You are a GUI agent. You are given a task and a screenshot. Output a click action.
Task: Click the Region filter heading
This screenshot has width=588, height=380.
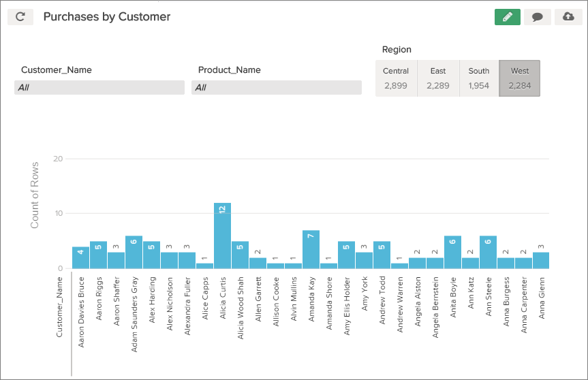click(x=397, y=50)
